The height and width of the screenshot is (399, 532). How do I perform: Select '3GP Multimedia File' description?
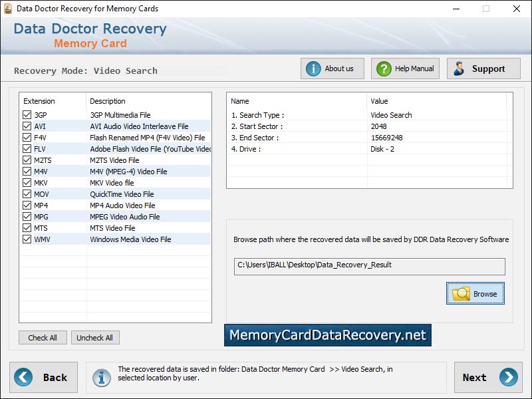[120, 115]
